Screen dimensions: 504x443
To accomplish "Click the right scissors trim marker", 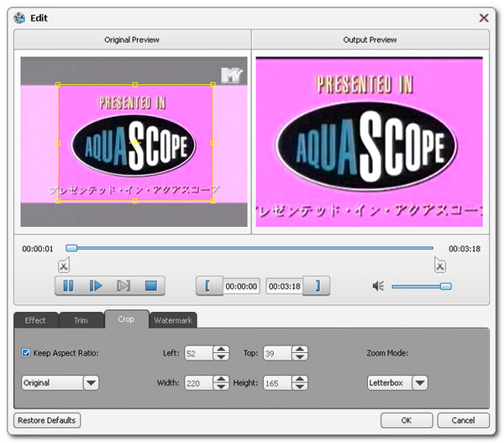I will tap(439, 265).
